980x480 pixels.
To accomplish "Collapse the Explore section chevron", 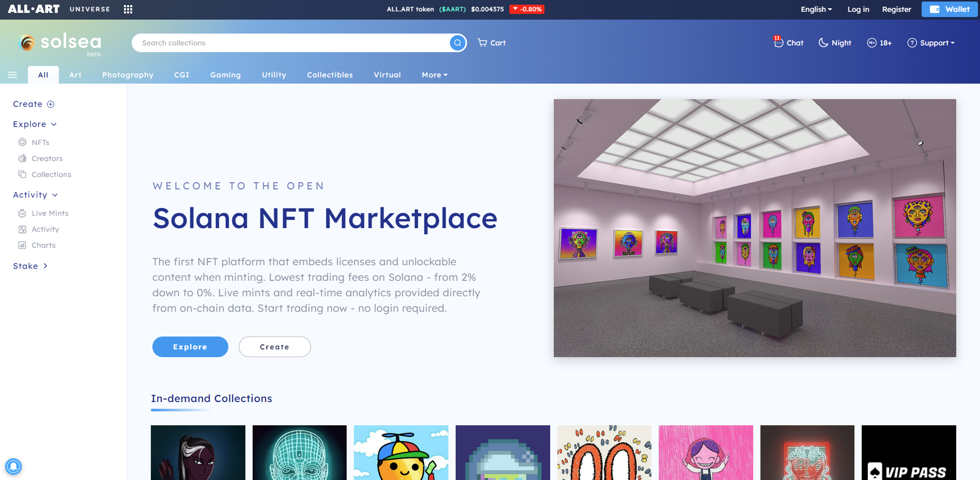I will [55, 124].
